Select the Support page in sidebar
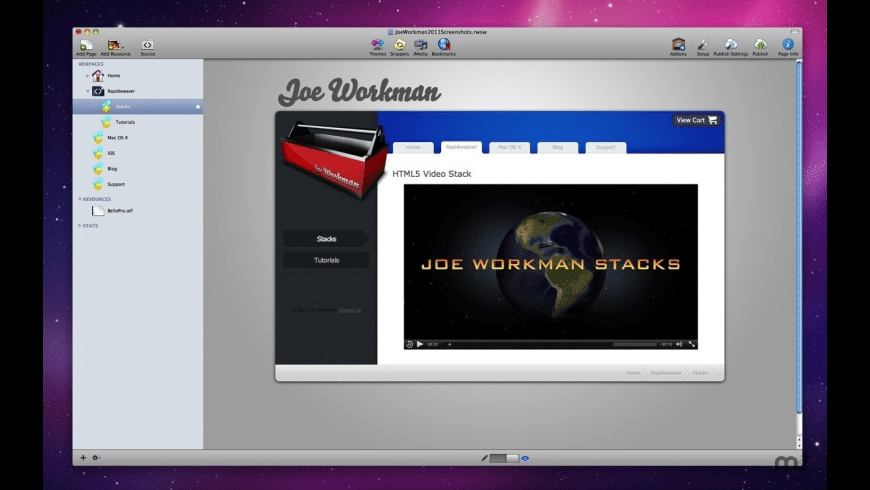870x490 pixels. 138,184
